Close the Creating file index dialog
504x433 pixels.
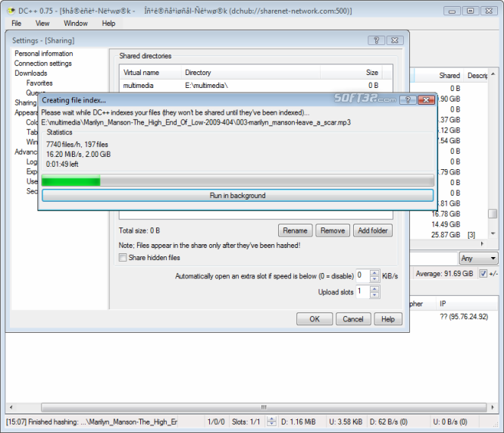tap(426, 100)
